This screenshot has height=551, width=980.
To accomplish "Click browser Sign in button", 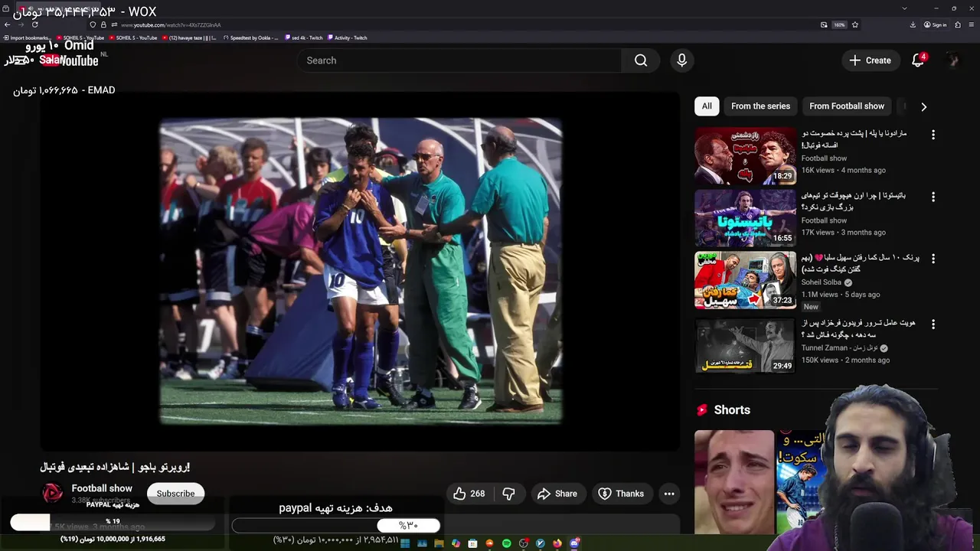I will coord(935,24).
